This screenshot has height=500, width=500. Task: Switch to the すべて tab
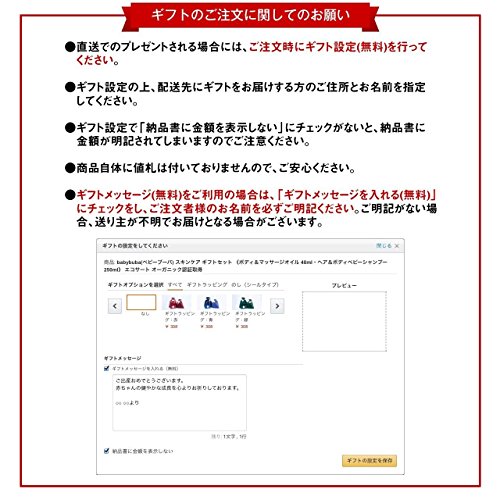pyautogui.click(x=175, y=285)
